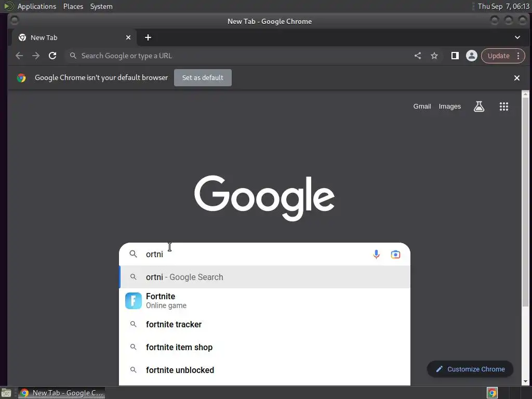The image size is (532, 399).
Task: Open the three-dot menu beside Update
Action: point(518,56)
